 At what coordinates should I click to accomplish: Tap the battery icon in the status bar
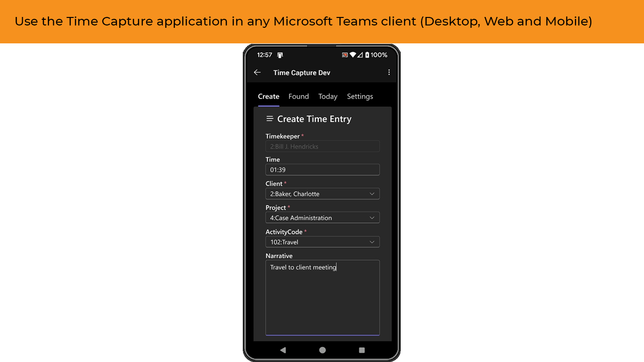click(x=367, y=55)
